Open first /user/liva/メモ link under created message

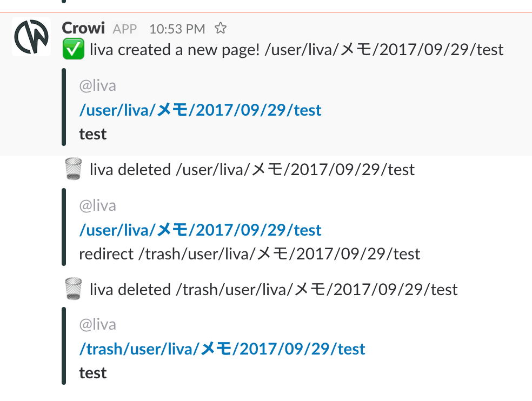pos(200,110)
